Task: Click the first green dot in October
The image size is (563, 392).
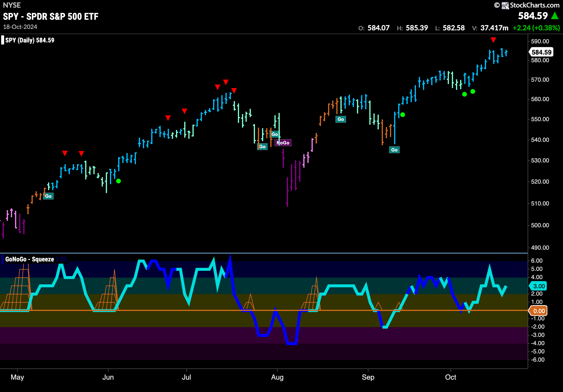Action: tap(465, 94)
